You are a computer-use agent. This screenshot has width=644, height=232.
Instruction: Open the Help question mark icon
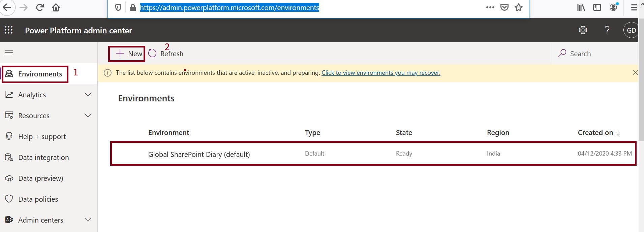(607, 30)
